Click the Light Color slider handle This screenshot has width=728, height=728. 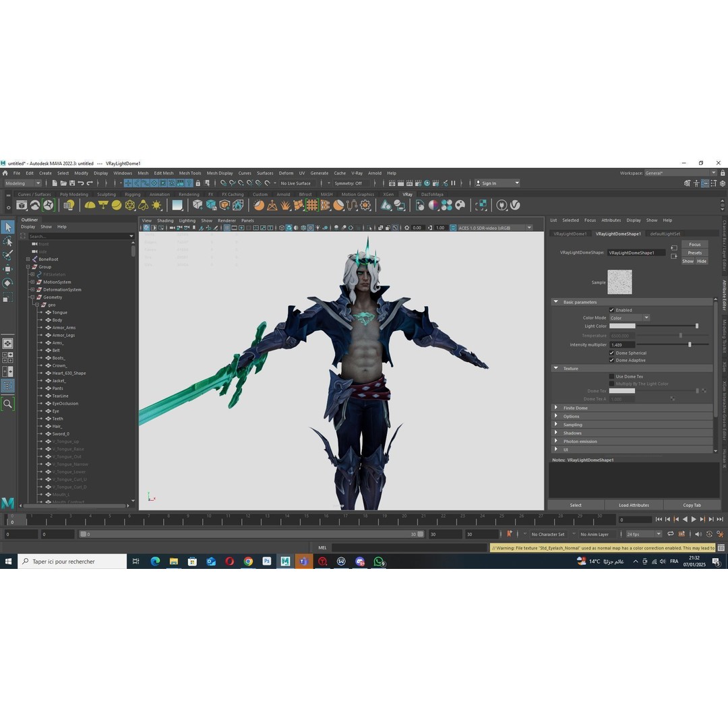[696, 326]
